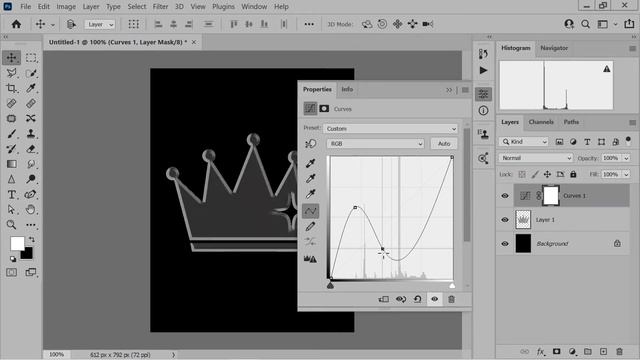Select the Eyedropper tool in the toolbox
This screenshot has width=640, height=360.
coord(31,88)
